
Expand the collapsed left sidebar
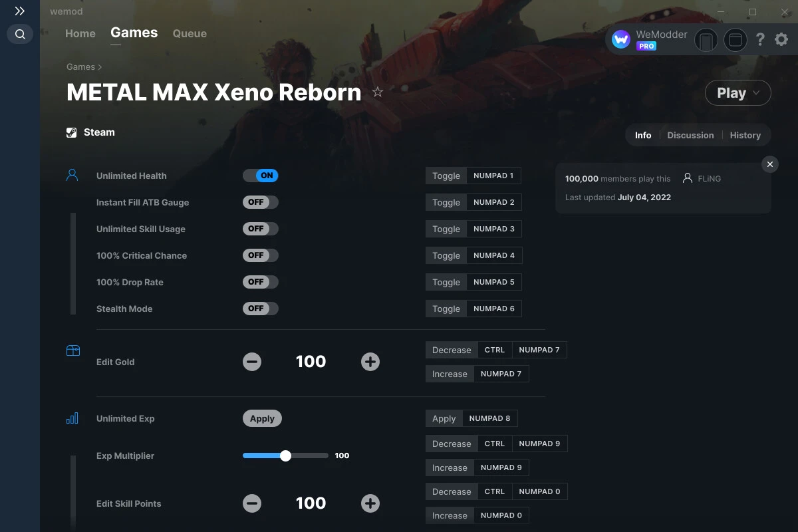(x=19, y=11)
